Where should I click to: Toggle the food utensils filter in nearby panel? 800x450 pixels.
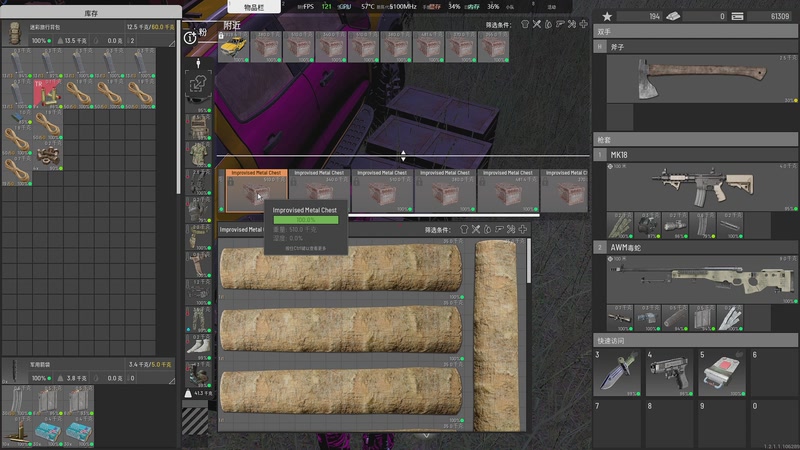point(537,24)
